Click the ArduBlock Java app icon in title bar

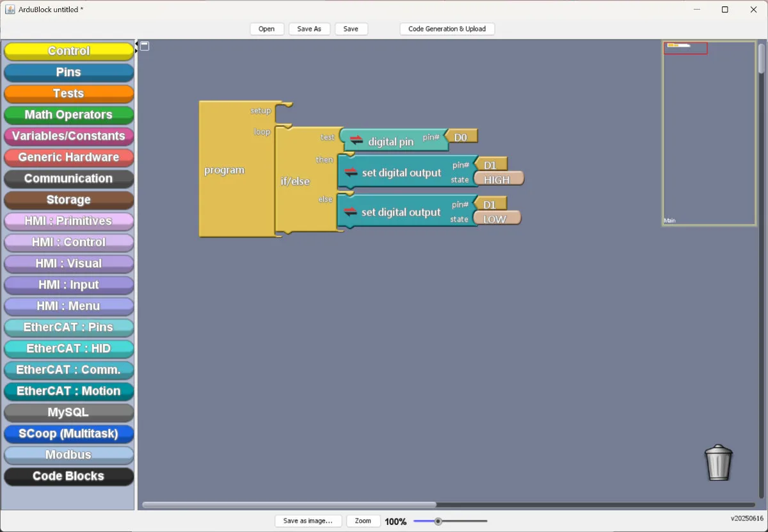pos(10,10)
